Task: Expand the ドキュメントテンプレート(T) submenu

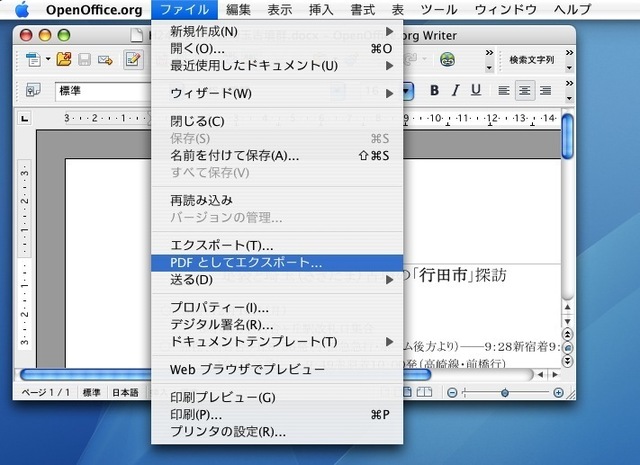Action: click(x=277, y=342)
